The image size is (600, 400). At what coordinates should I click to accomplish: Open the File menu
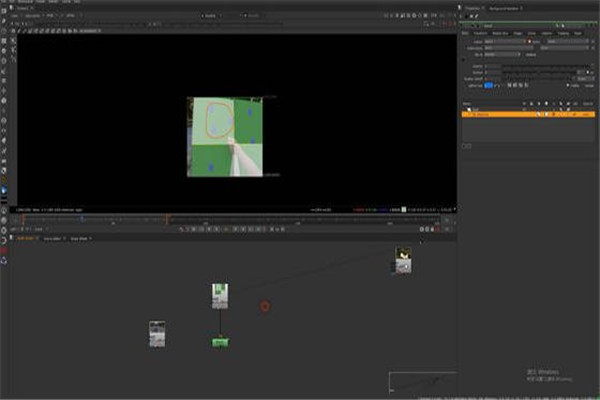(x=6, y=3)
